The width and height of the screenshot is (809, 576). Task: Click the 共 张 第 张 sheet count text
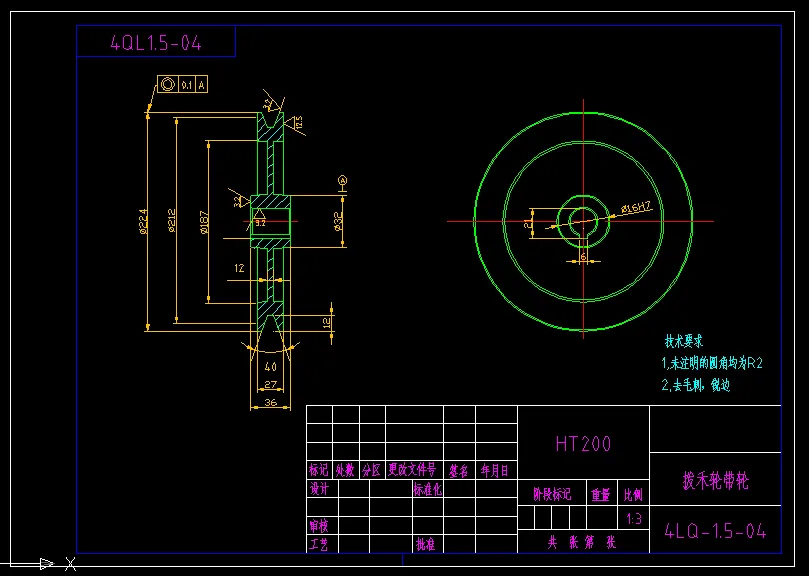tap(582, 542)
